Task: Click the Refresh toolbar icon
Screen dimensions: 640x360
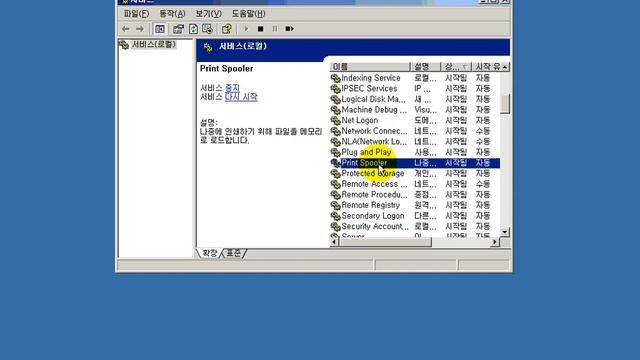Action: pos(193,29)
